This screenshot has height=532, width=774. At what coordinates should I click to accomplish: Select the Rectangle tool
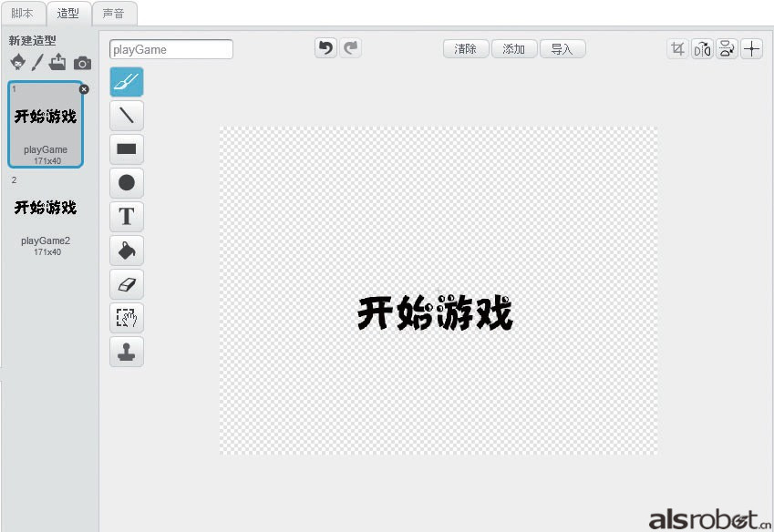point(127,149)
